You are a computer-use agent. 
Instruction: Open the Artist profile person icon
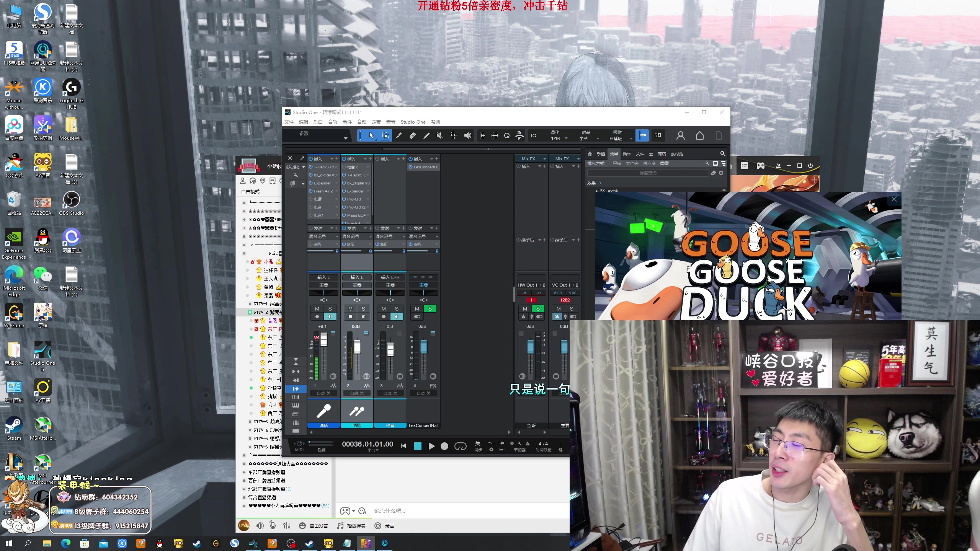point(681,135)
